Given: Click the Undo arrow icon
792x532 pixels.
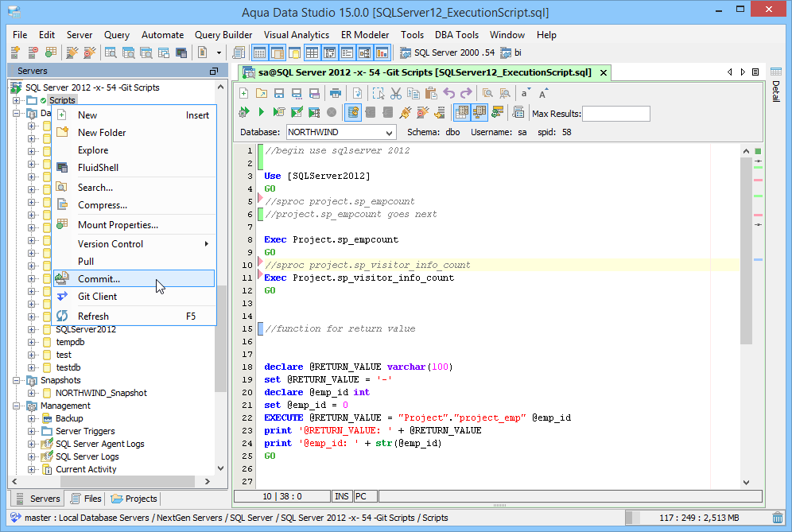Looking at the screenshot, I should pyautogui.click(x=448, y=93).
